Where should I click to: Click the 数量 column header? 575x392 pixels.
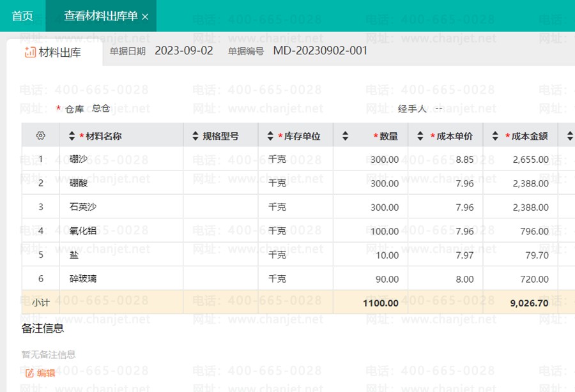pyautogui.click(x=388, y=136)
